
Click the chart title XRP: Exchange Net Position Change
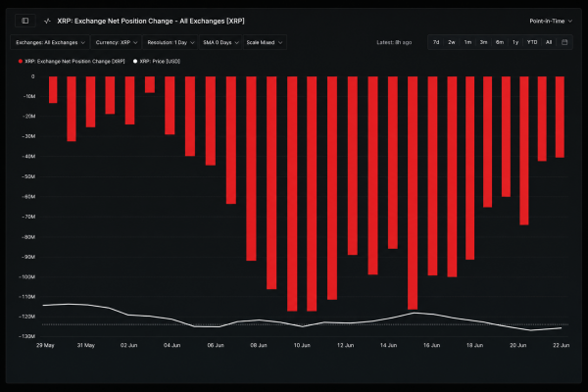151,21
